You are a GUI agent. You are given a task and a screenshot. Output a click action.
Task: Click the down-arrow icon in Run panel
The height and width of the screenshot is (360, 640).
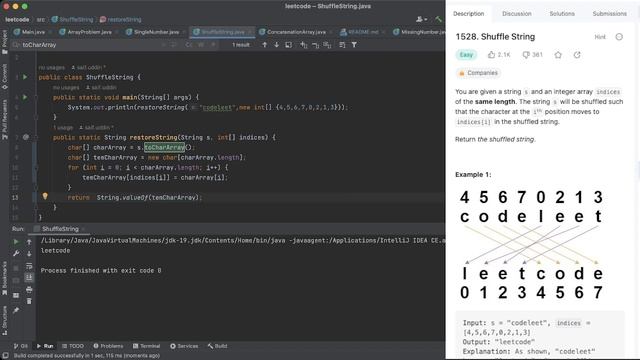pyautogui.click(x=29, y=253)
